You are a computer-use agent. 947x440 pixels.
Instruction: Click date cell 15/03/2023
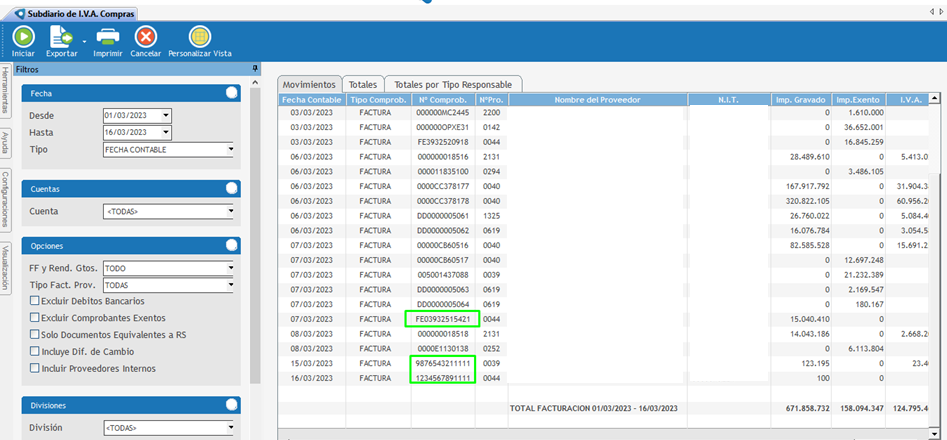[x=312, y=363]
